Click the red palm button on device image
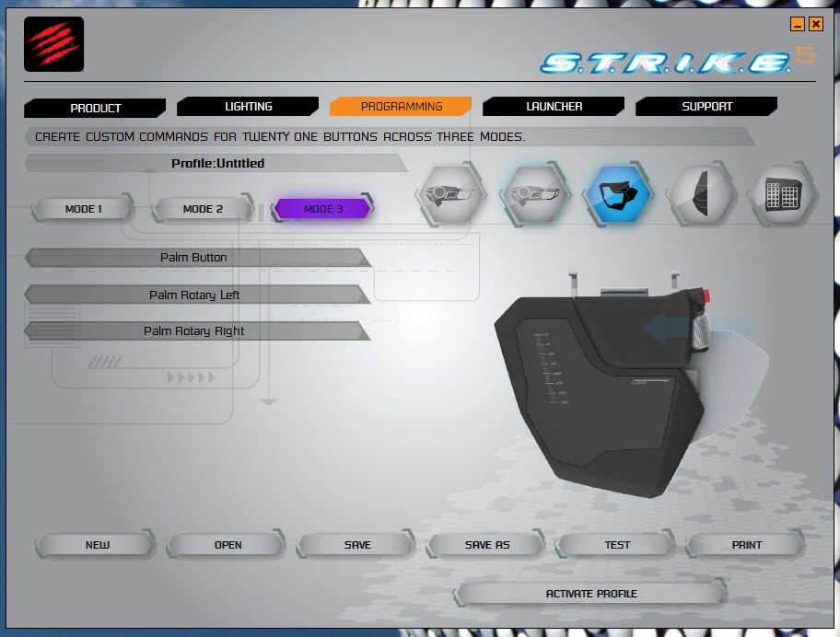Screen dimensions: 840x637 (x=706, y=295)
